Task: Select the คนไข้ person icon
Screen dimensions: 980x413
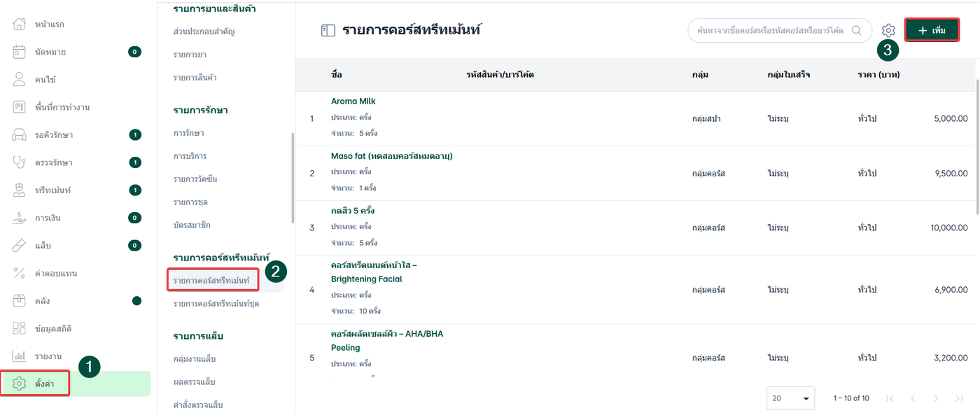Action: pyautogui.click(x=19, y=79)
